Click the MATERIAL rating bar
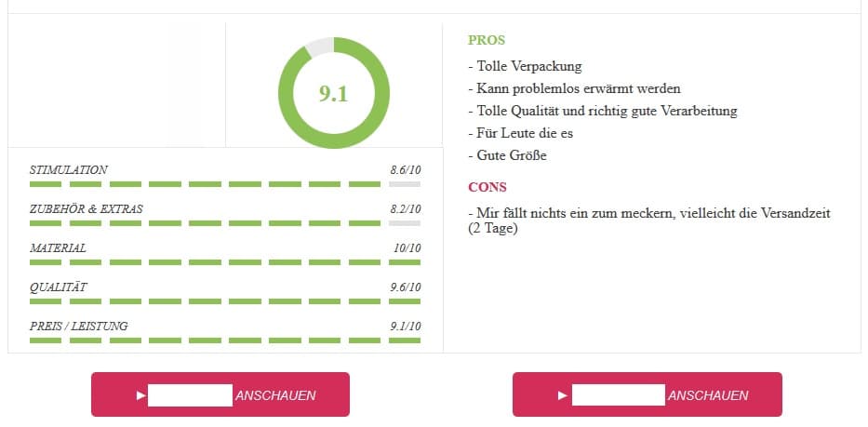The image size is (868, 427). (x=225, y=262)
